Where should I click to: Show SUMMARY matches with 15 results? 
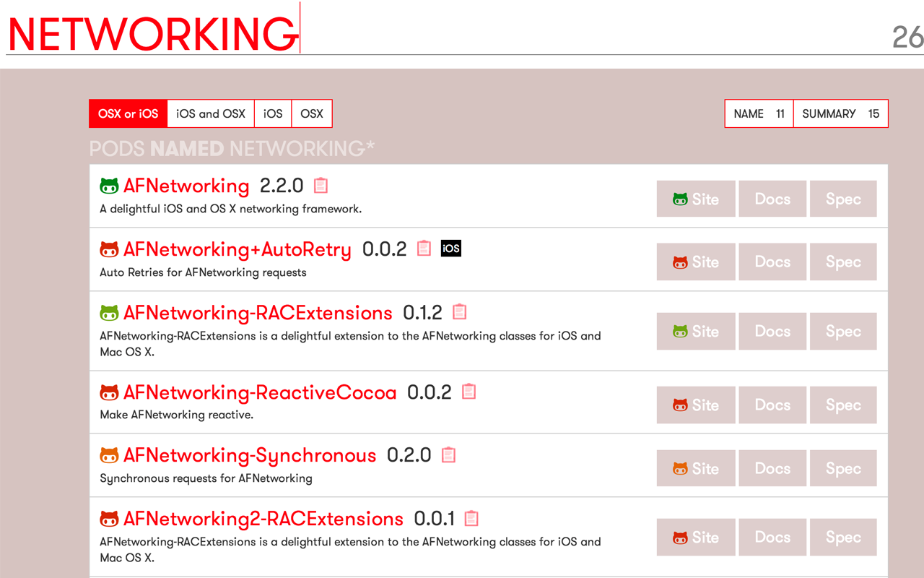(841, 113)
